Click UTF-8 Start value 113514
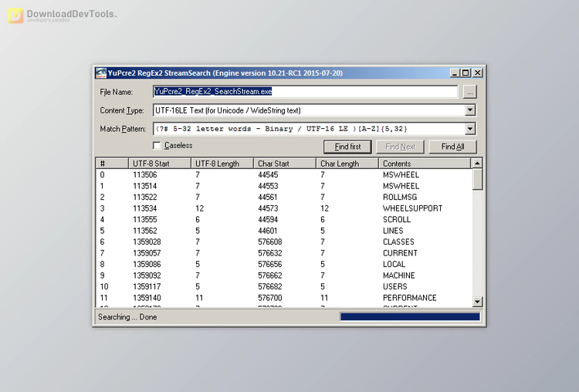This screenshot has height=392, width=579. coord(145,186)
